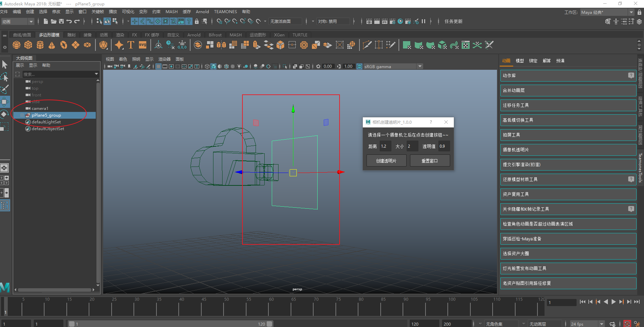Image resolution: width=644 pixels, height=327 pixels.
Task: Click the 拍屏工具 button in right panel
Action: (568, 135)
